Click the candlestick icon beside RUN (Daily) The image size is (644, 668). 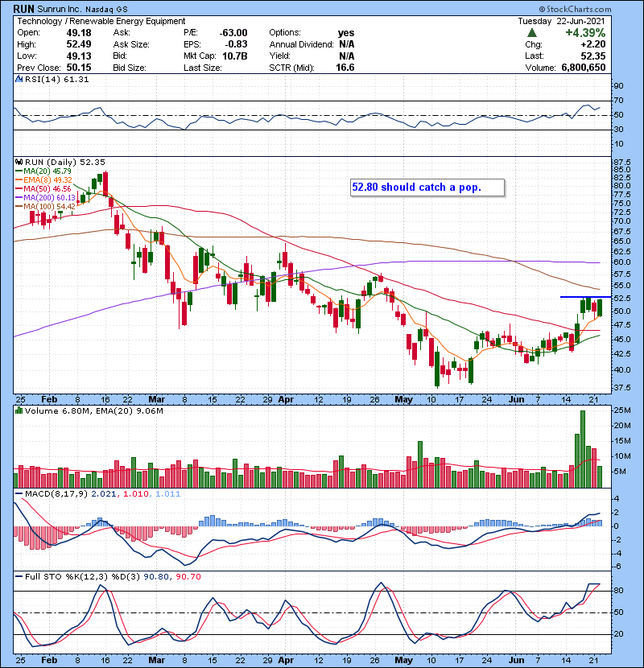(x=19, y=162)
